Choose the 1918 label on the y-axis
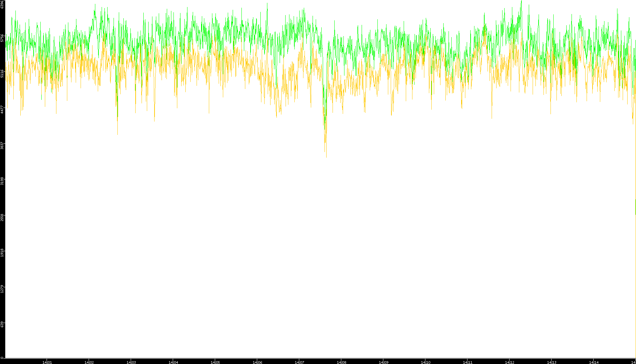The width and height of the screenshot is (636, 364). click(2, 253)
